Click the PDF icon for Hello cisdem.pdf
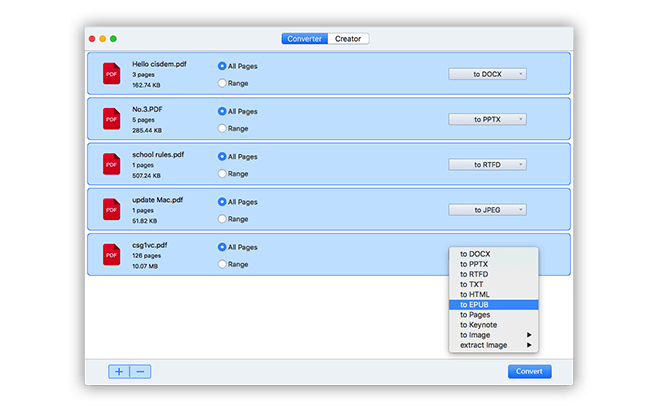The image size is (658, 412). pos(112,73)
